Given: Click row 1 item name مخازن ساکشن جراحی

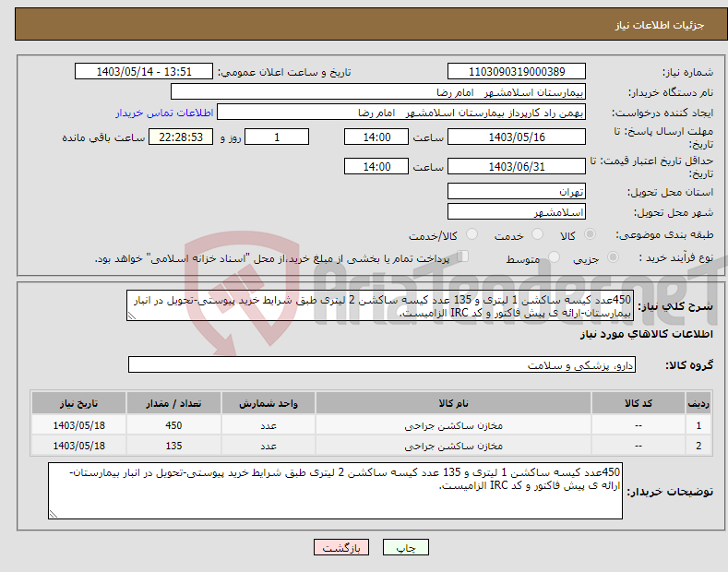Looking at the screenshot, I should tap(453, 425).
